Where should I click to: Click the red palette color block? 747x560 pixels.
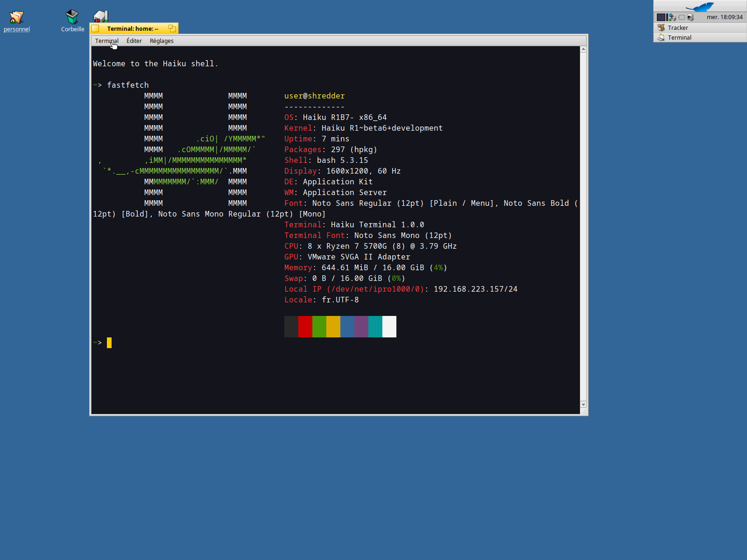tap(305, 327)
